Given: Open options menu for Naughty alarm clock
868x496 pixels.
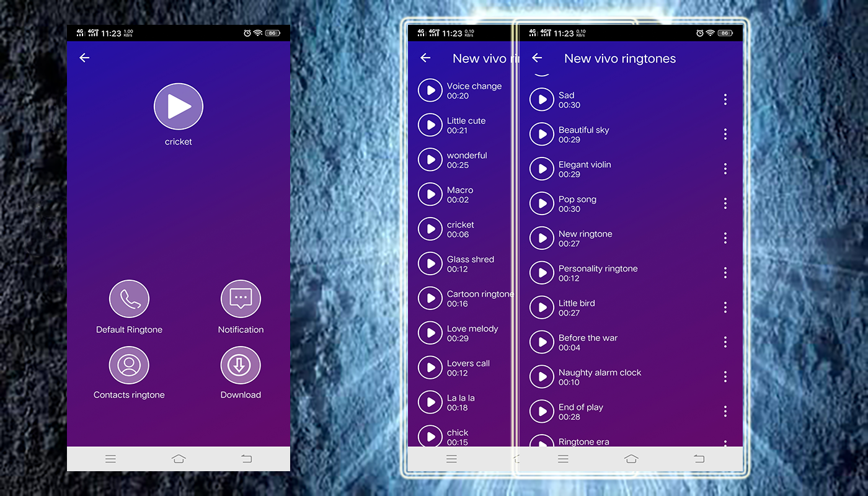Looking at the screenshot, I should (x=725, y=377).
